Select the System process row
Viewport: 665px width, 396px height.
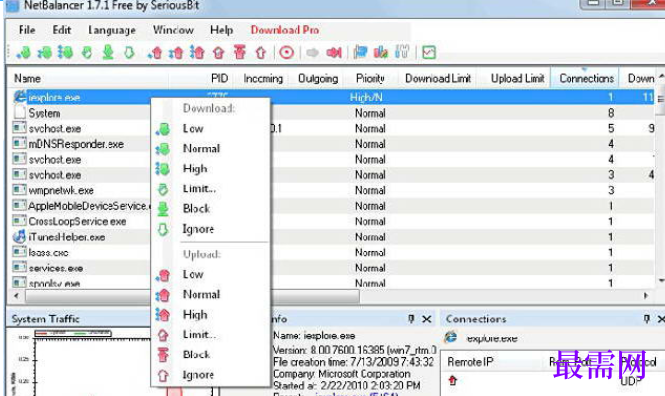click(x=331, y=113)
